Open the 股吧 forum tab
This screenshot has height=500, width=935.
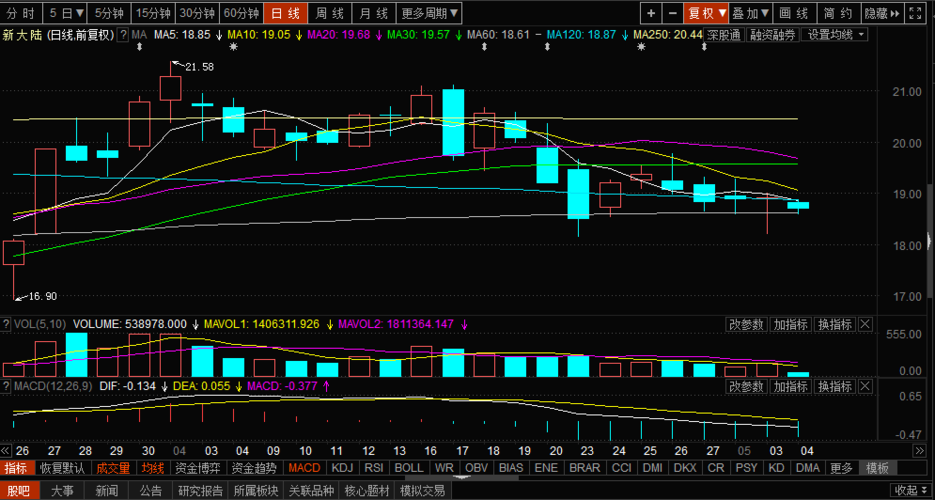[x=19, y=491]
